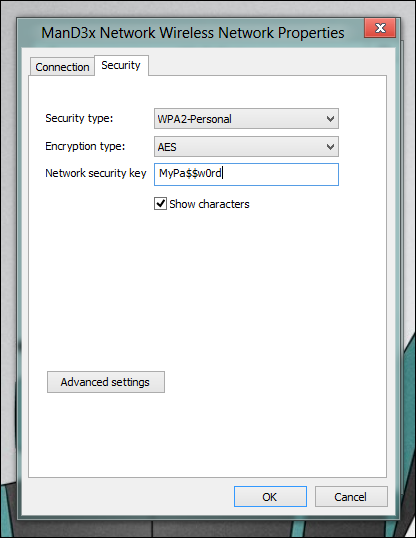Place cursor after MyPa$$w0rd text

click(x=223, y=173)
